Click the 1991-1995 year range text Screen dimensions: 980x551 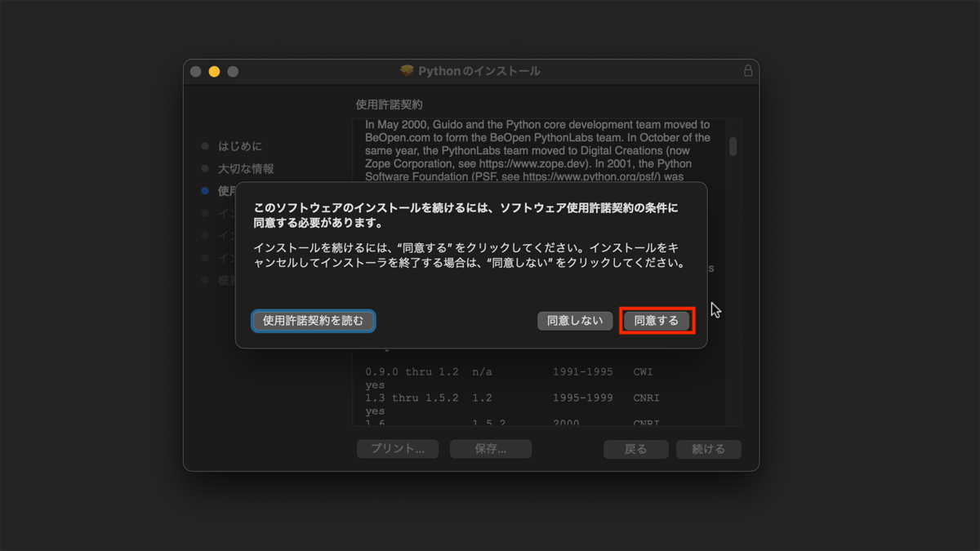(582, 372)
